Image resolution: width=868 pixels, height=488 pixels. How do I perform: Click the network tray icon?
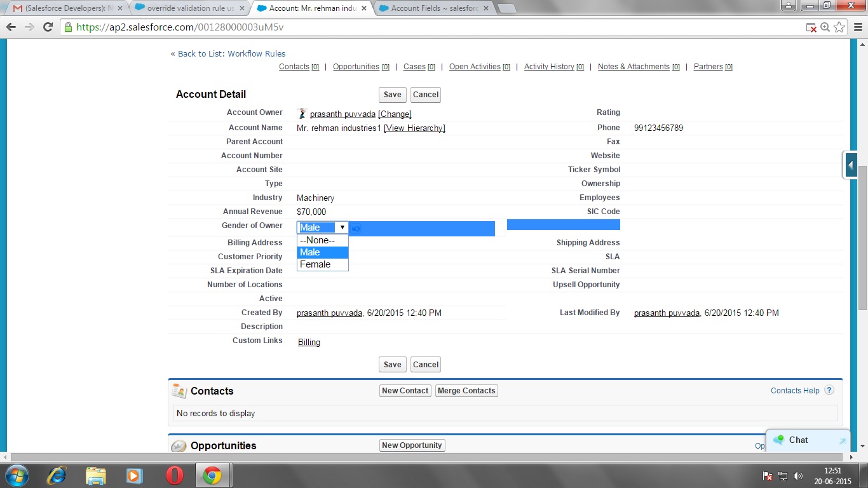(783, 476)
